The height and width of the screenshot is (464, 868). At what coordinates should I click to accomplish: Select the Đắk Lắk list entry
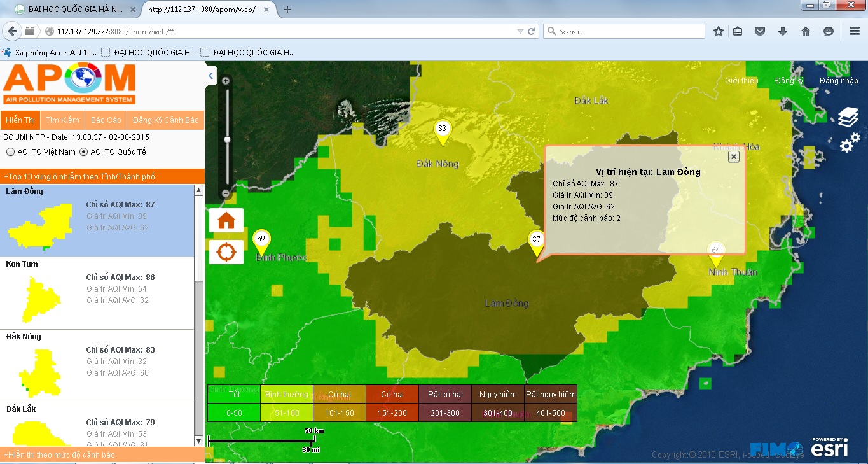point(97,424)
